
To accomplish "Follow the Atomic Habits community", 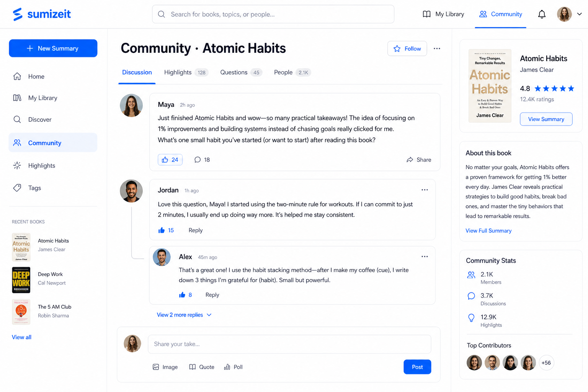I will pos(407,49).
